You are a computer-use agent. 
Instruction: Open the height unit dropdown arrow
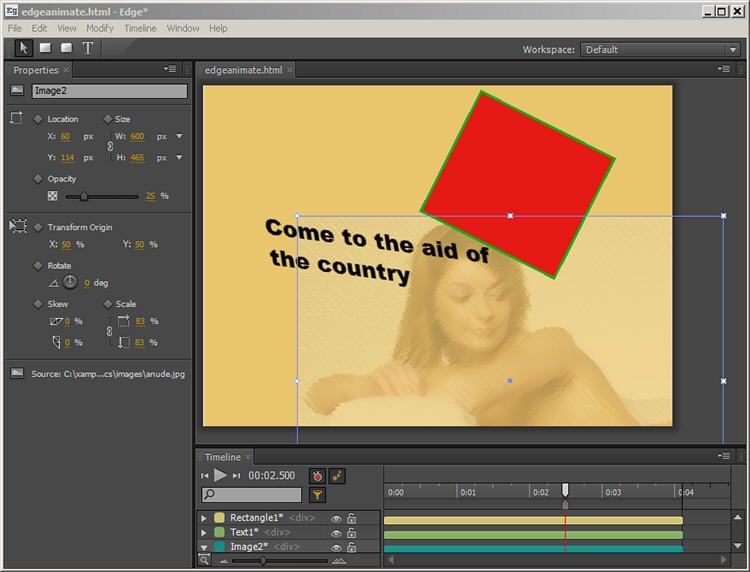point(179,157)
